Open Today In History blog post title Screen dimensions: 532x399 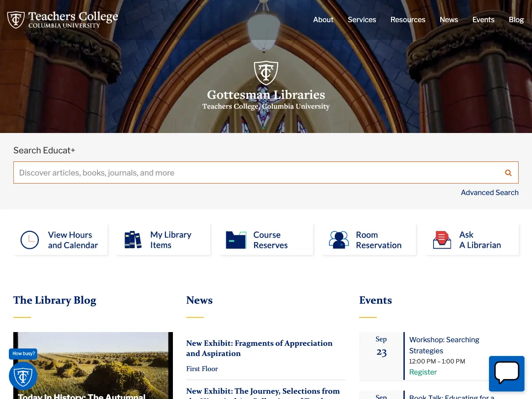click(82, 395)
